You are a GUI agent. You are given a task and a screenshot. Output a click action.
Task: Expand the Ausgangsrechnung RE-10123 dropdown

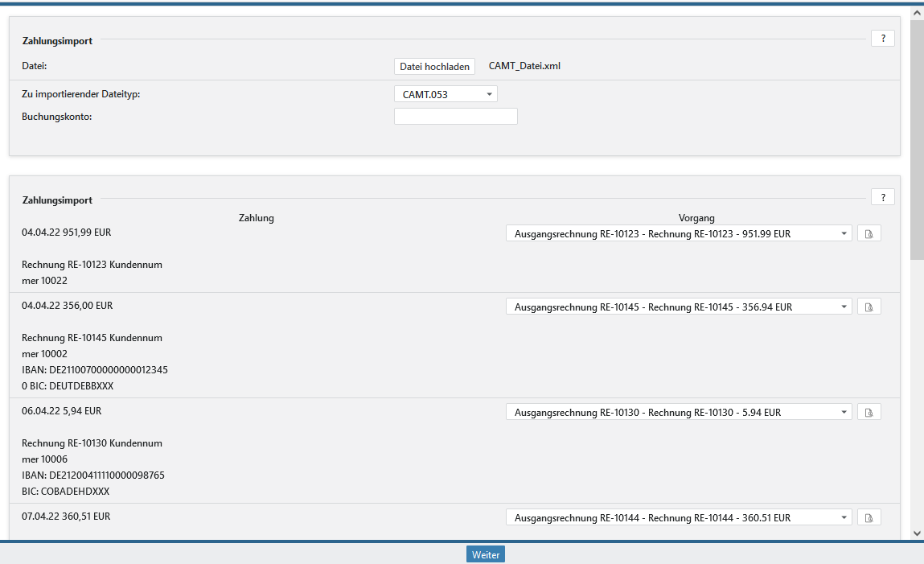(x=678, y=233)
